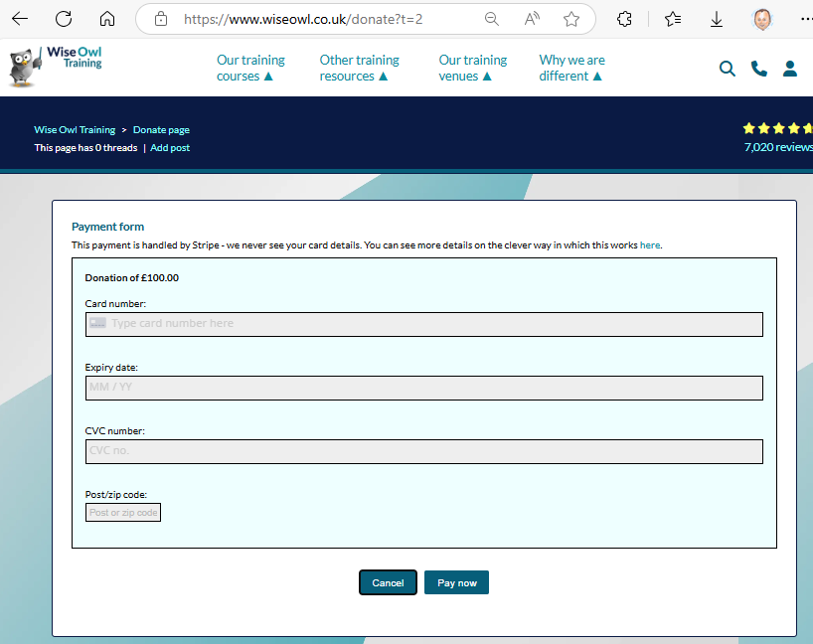Viewport: 813px width, 644px height.
Task: Expand the Our training courses menu
Action: [250, 68]
